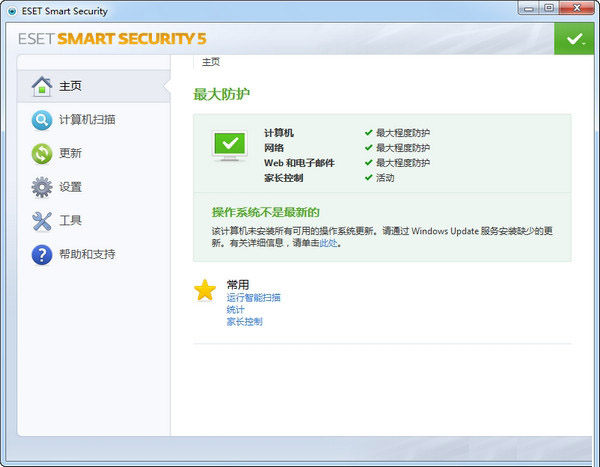Click the home house icon in sidebar
600x467 pixels.
coord(41,85)
